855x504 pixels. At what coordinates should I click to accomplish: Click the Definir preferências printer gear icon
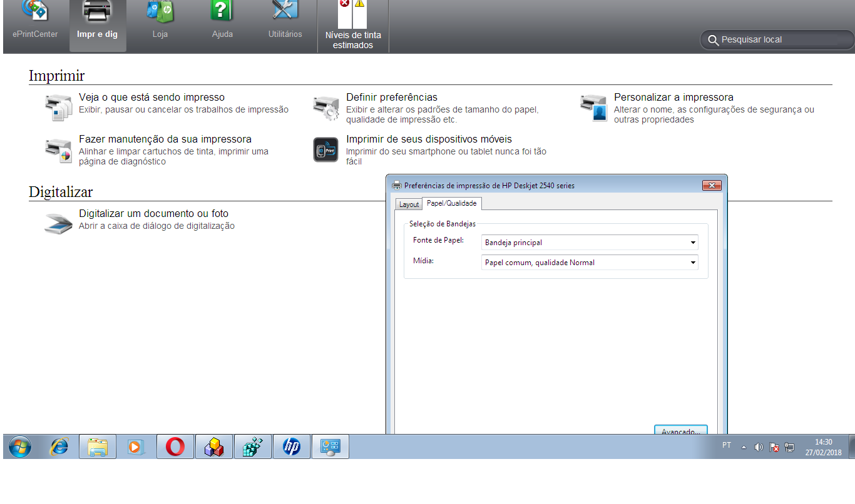point(326,108)
